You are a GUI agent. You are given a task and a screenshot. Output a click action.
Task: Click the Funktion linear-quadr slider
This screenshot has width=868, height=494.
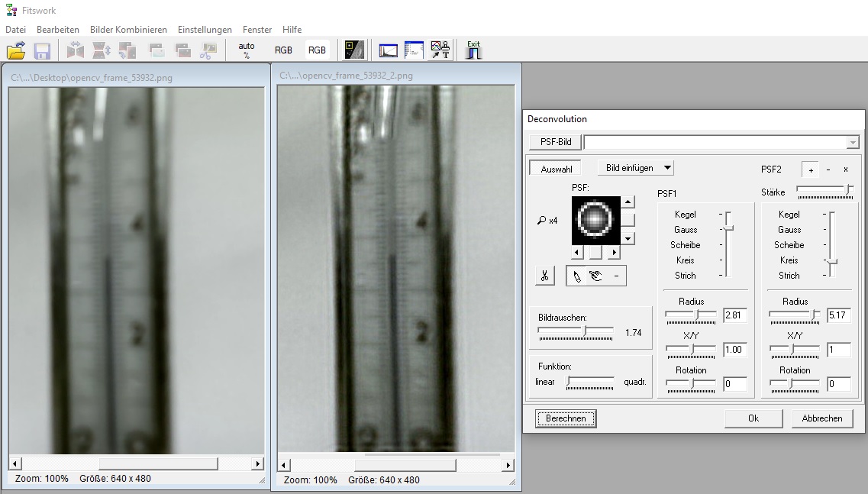(590, 382)
